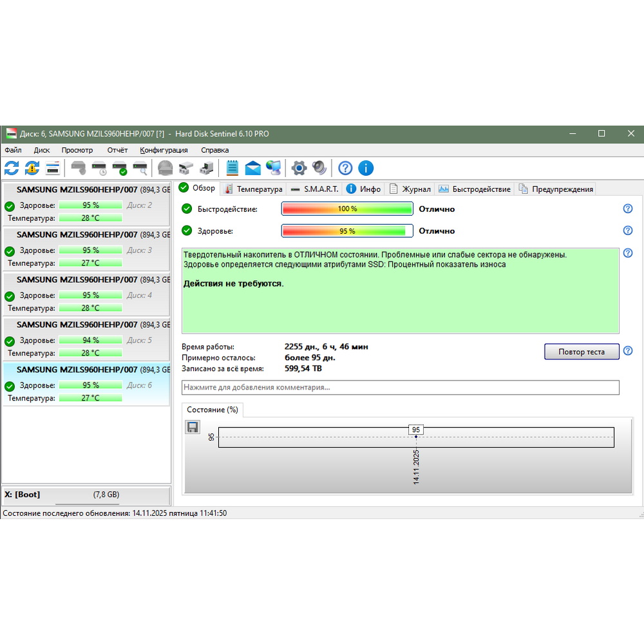644x644 pixels.
Task: Click help icon beside Быстродействие bar
Action: tap(628, 209)
